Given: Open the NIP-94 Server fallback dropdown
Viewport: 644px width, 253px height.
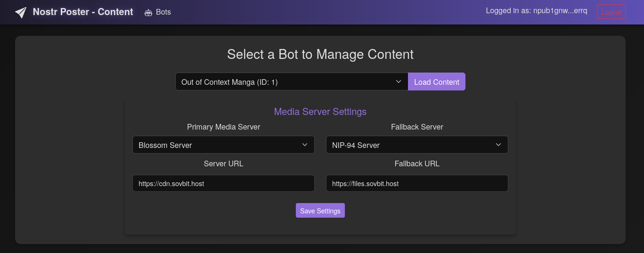Looking at the screenshot, I should point(417,145).
